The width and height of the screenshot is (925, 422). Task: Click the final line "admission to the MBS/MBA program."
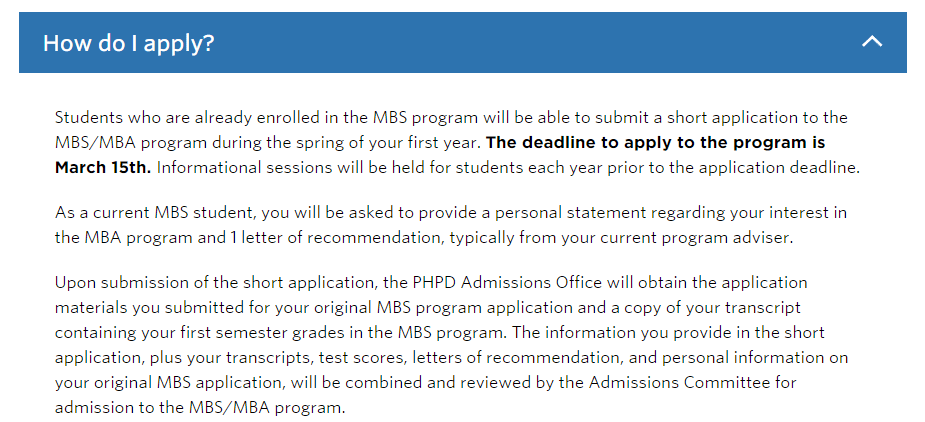coord(200,407)
